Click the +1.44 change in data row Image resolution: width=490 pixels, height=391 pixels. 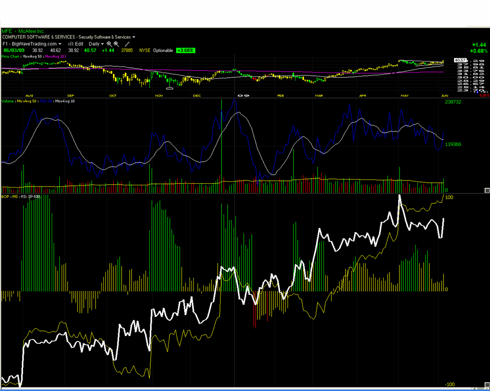tap(108, 50)
